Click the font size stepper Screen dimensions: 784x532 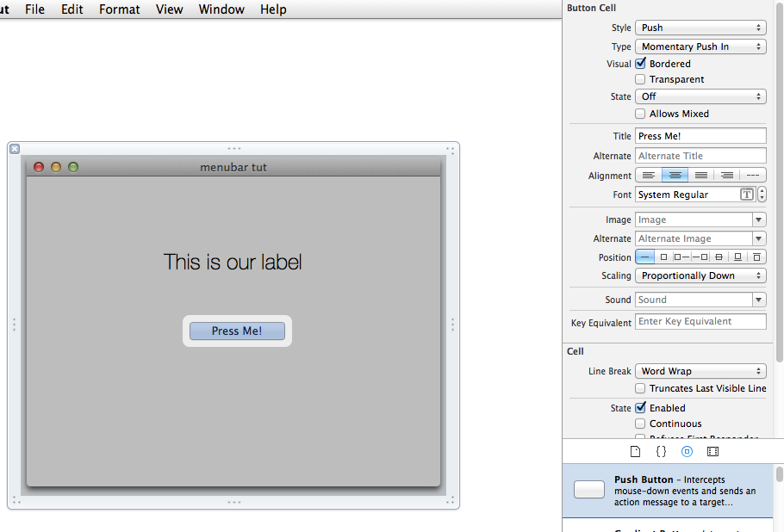pyautogui.click(x=762, y=195)
